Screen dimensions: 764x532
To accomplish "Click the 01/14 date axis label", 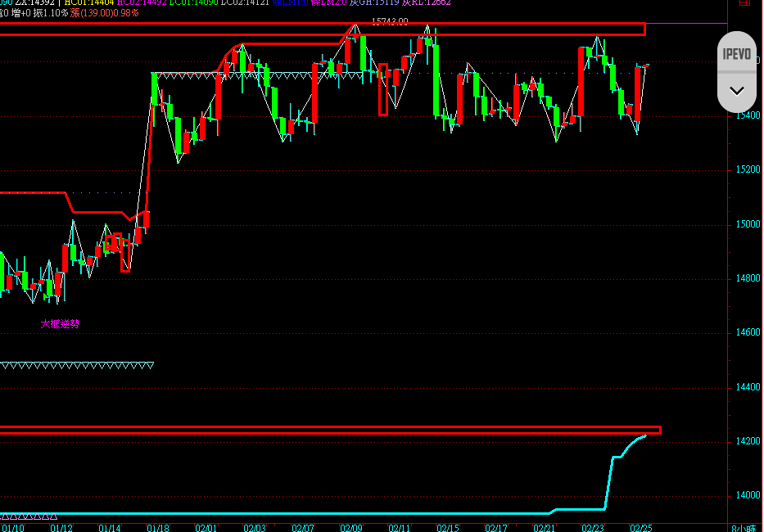I will tap(110, 528).
